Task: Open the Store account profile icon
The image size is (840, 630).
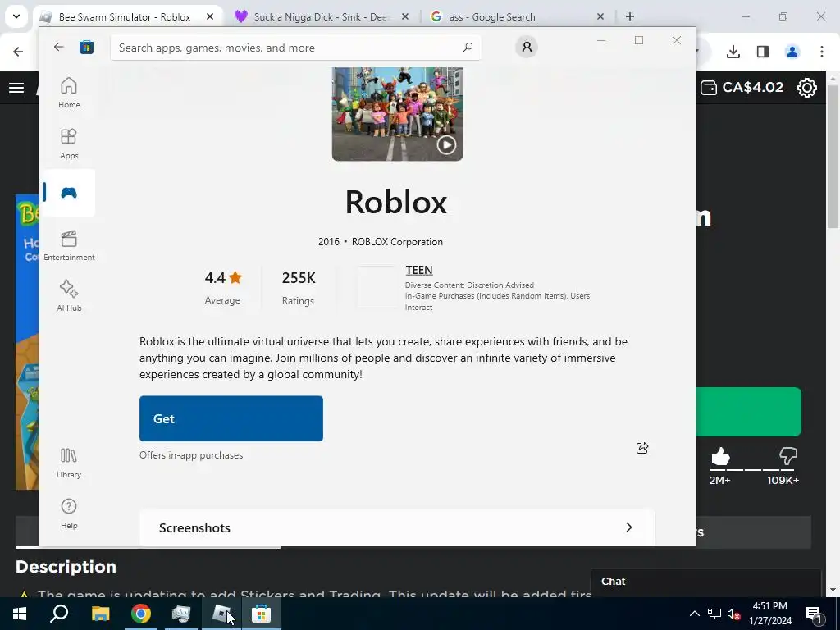Action: [x=527, y=47]
